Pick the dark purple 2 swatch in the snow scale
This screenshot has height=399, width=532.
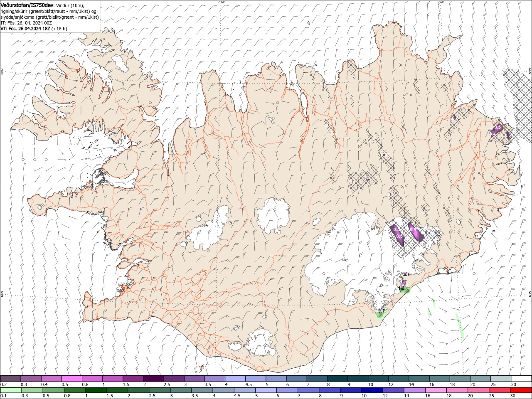[153, 379]
